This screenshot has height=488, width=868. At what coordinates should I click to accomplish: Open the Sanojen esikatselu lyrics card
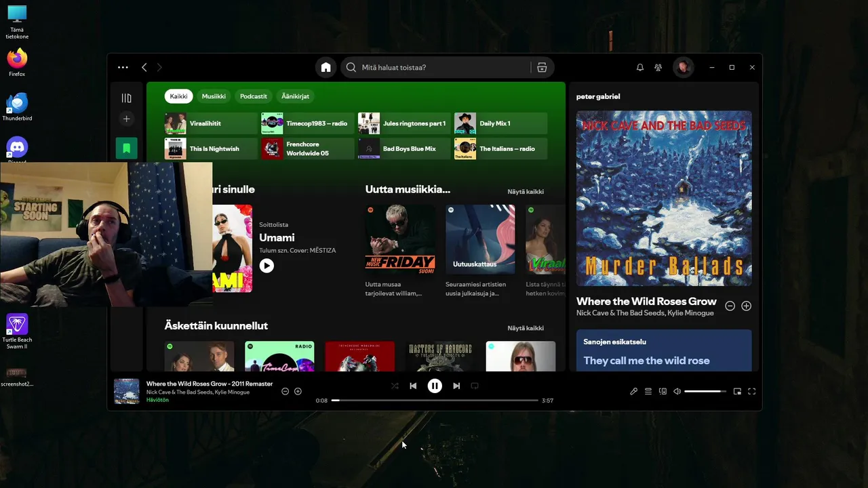tap(664, 350)
